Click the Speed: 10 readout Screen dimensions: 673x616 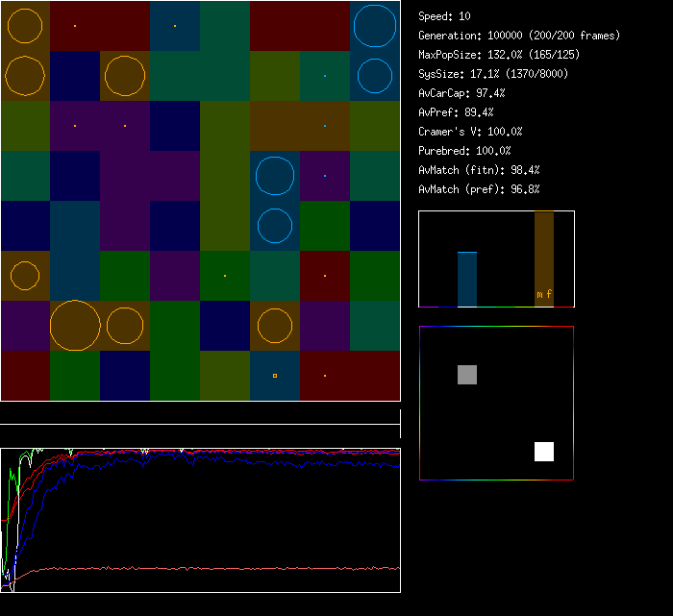(x=445, y=16)
